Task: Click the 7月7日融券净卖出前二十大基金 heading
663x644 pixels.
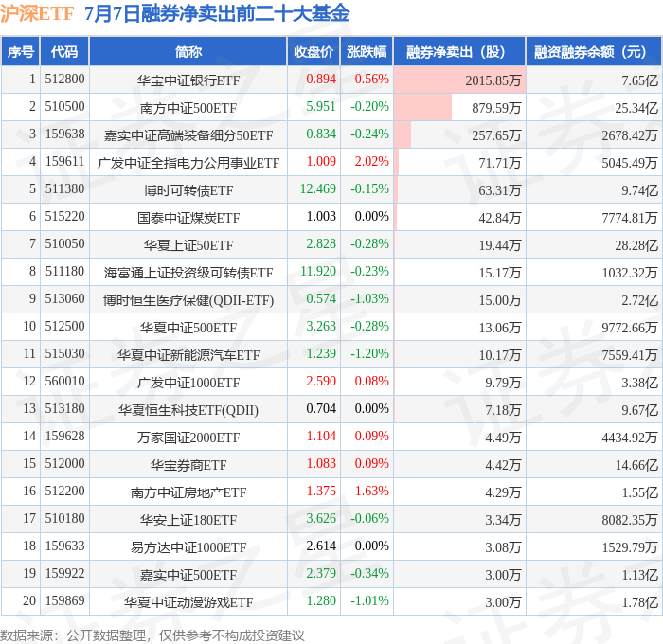Action: (217, 13)
